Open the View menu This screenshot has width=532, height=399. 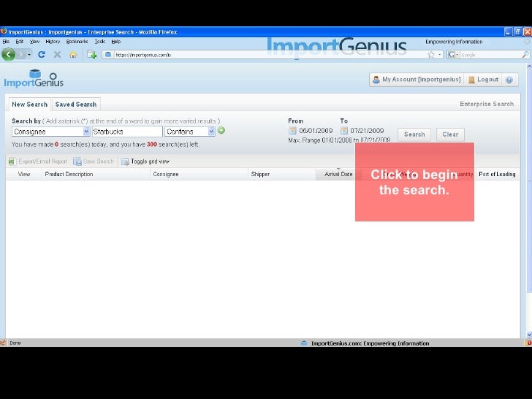[x=34, y=42]
